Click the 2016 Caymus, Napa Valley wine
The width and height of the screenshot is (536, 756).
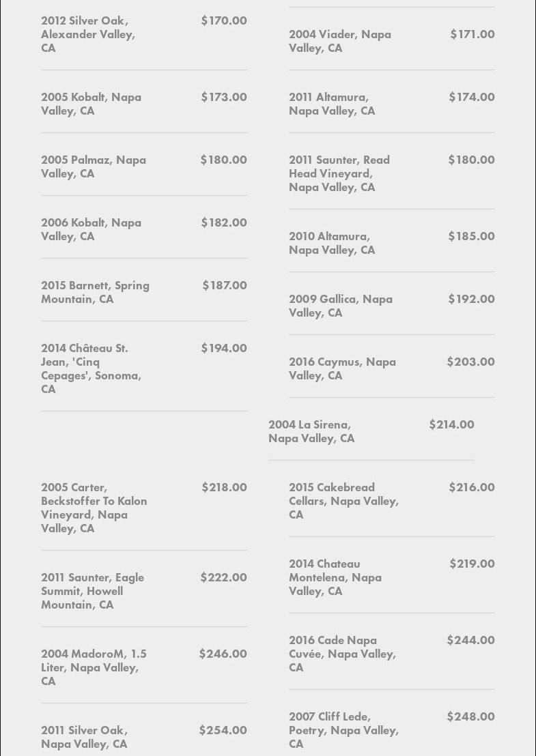point(342,368)
